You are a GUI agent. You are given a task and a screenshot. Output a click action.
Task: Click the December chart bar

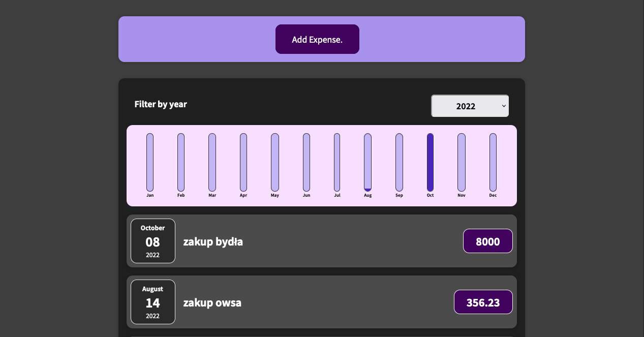pos(493,162)
